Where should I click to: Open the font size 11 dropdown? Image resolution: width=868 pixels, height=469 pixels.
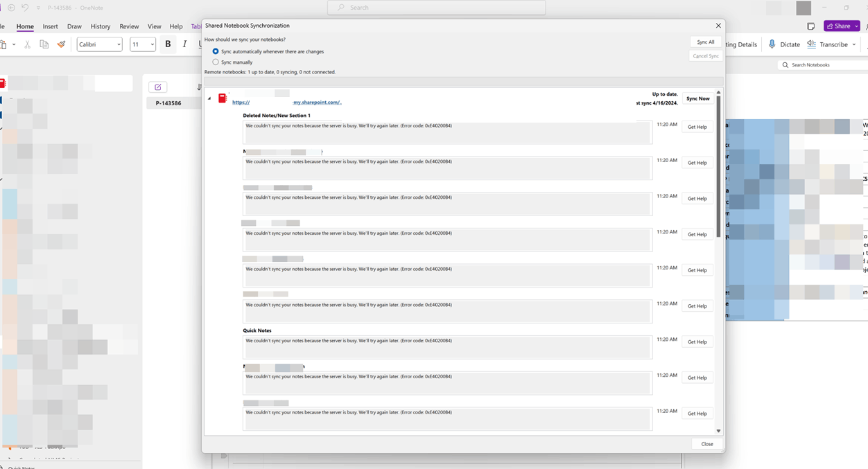(x=153, y=44)
